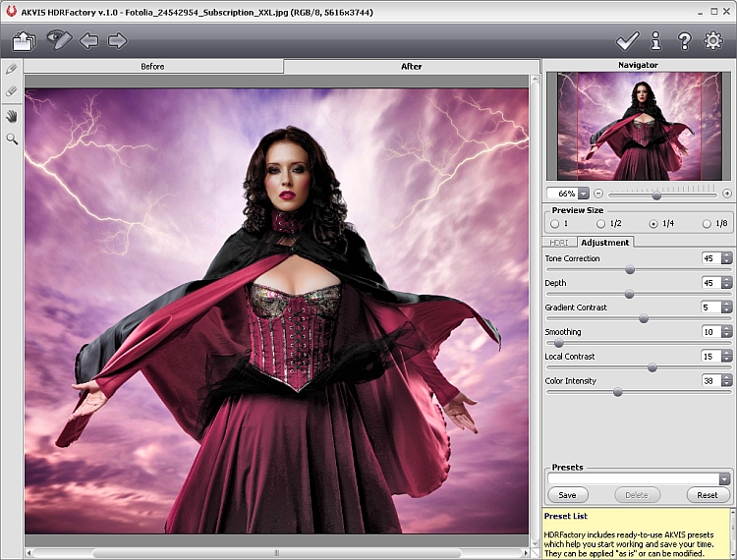Image resolution: width=737 pixels, height=560 pixels.
Task: Open program info icon
Action: [x=655, y=41]
